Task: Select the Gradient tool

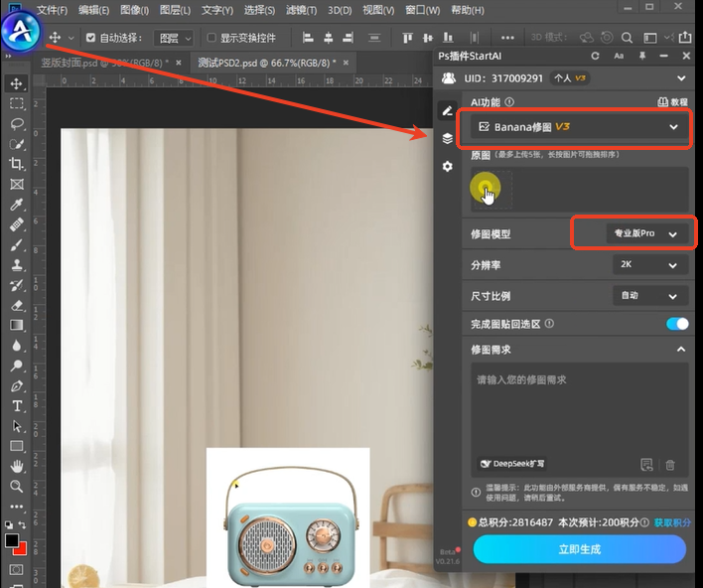Action: [x=17, y=325]
